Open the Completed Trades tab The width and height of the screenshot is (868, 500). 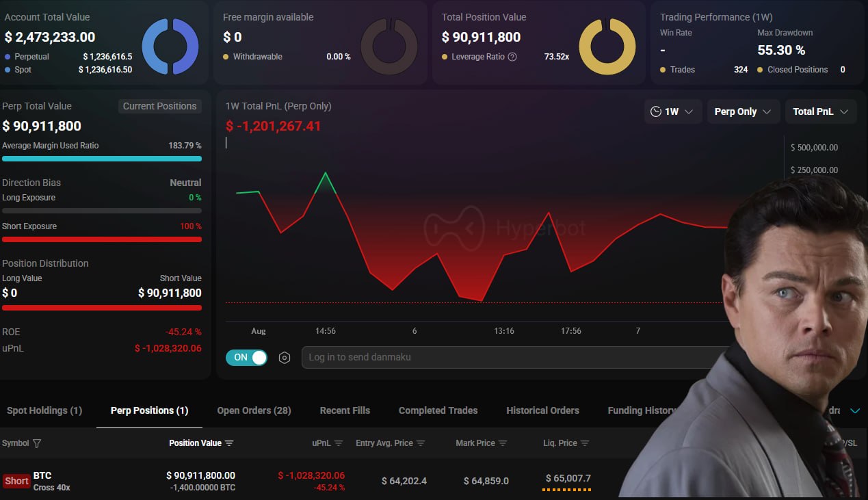438,410
